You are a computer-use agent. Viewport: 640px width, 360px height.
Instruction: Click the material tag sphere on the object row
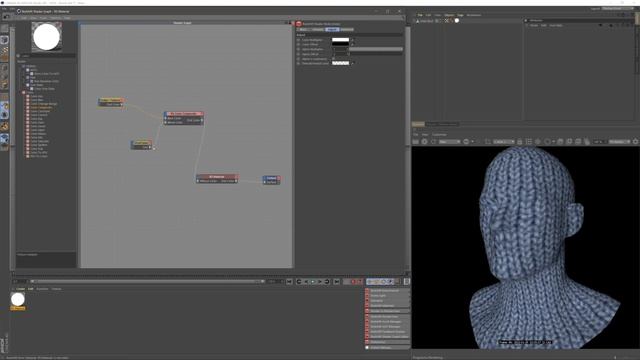pos(457,20)
